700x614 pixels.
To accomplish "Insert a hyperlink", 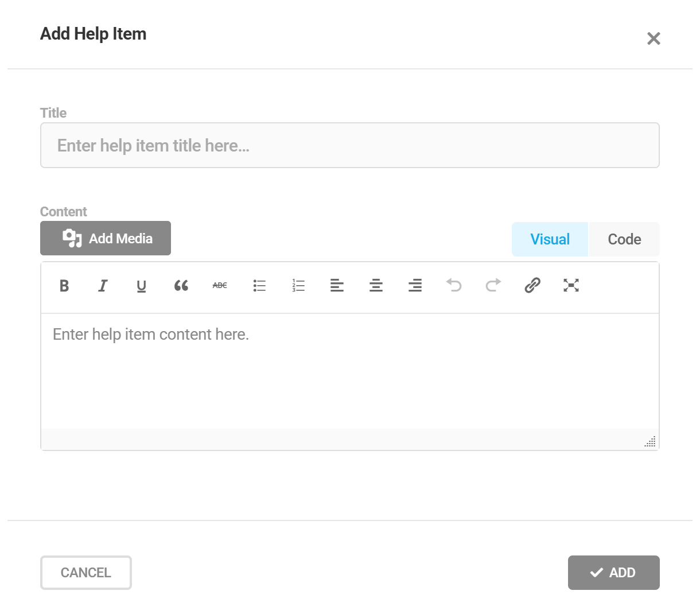I will 532,285.
